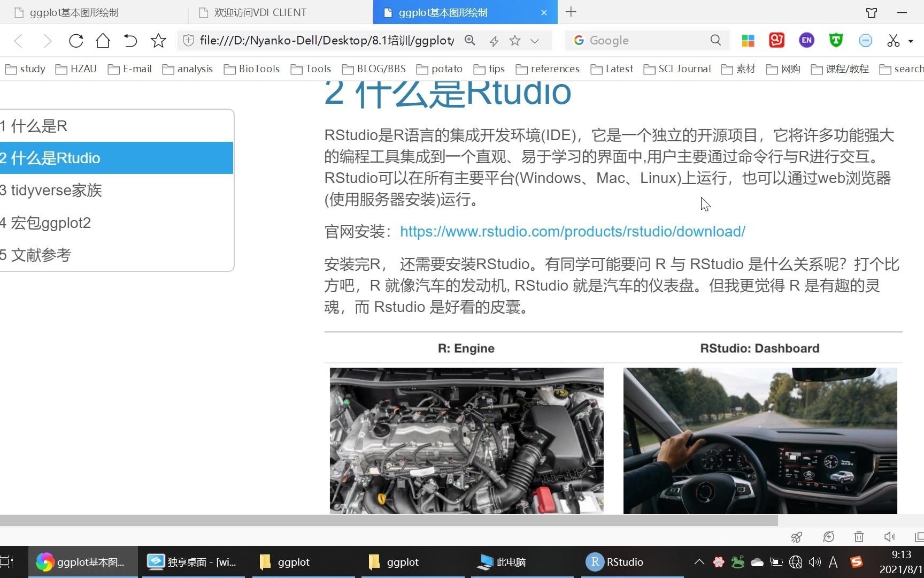
Task: Switch to first ggplot基本图形绘制 tab
Action: 94,12
